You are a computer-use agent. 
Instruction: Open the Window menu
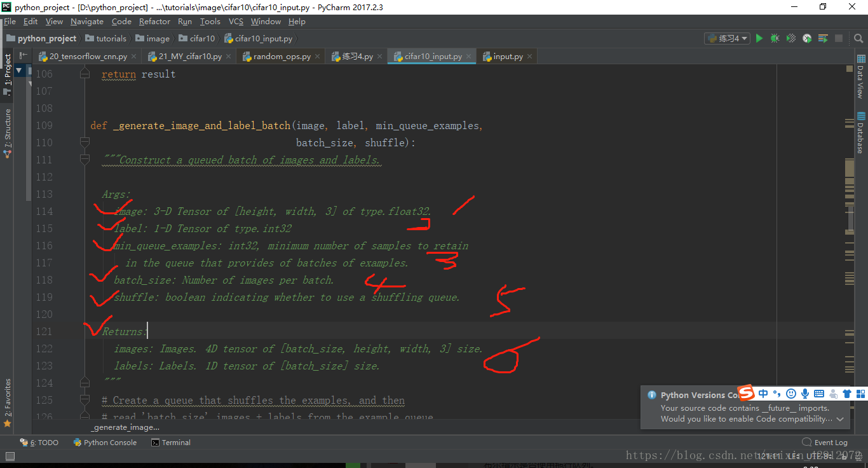point(266,21)
